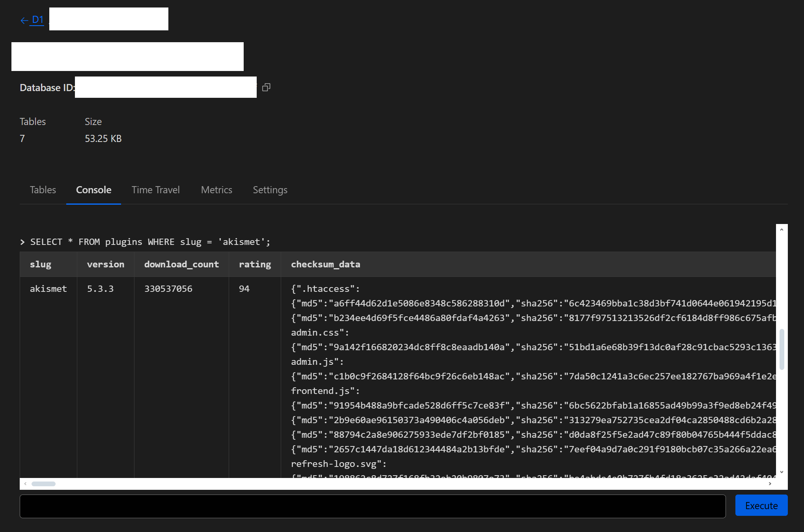Click the md5 c1b0c9f26841 checksum row
This screenshot has width=804, height=532.
pyautogui.click(x=534, y=376)
